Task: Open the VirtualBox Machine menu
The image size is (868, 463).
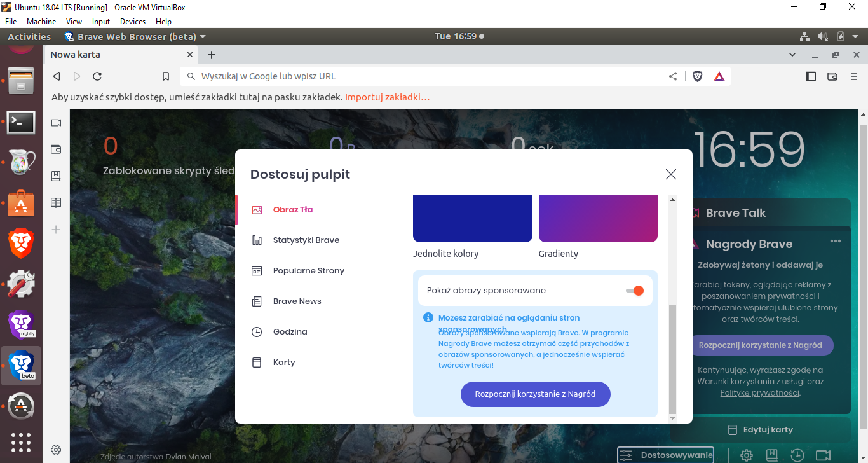Action: tap(41, 22)
